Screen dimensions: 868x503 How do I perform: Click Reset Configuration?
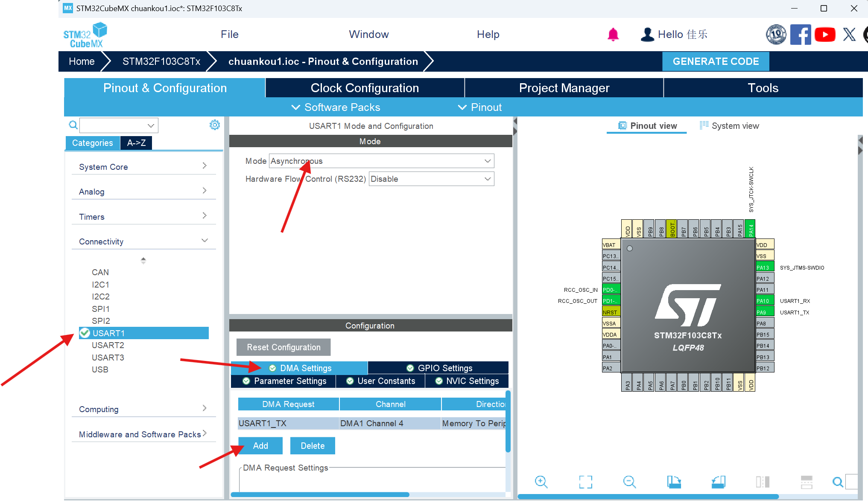(283, 347)
